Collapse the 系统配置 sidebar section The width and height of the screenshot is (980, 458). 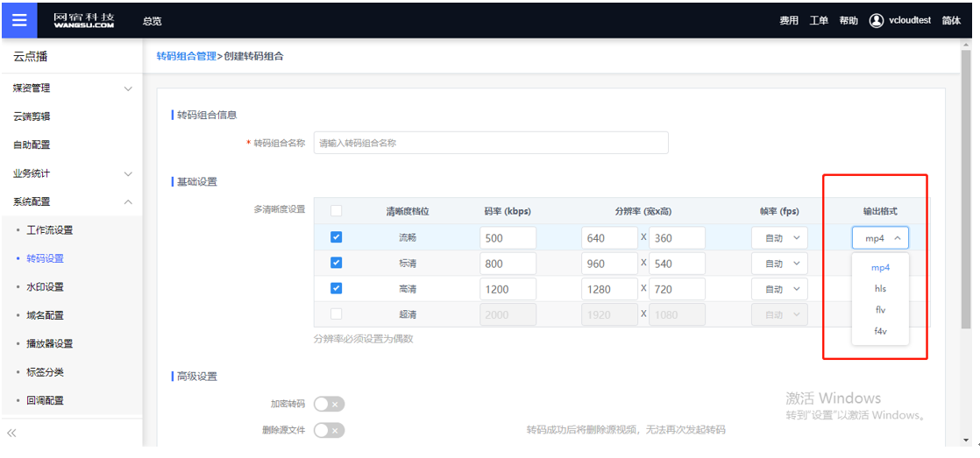(x=71, y=201)
